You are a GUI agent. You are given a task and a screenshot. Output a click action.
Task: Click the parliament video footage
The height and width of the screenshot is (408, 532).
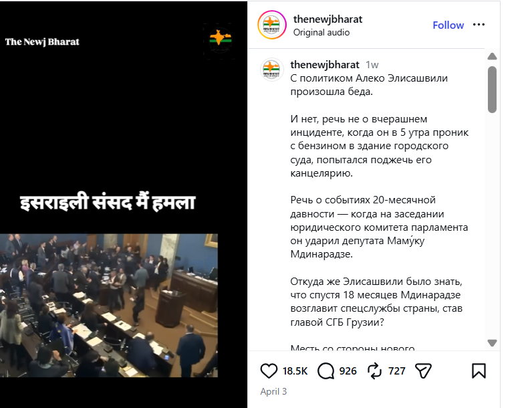click(108, 305)
